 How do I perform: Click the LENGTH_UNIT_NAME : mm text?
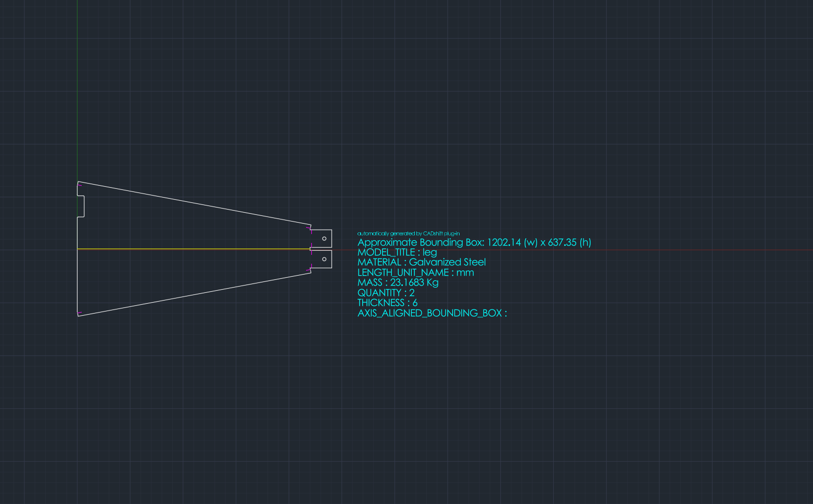pyautogui.click(x=415, y=273)
